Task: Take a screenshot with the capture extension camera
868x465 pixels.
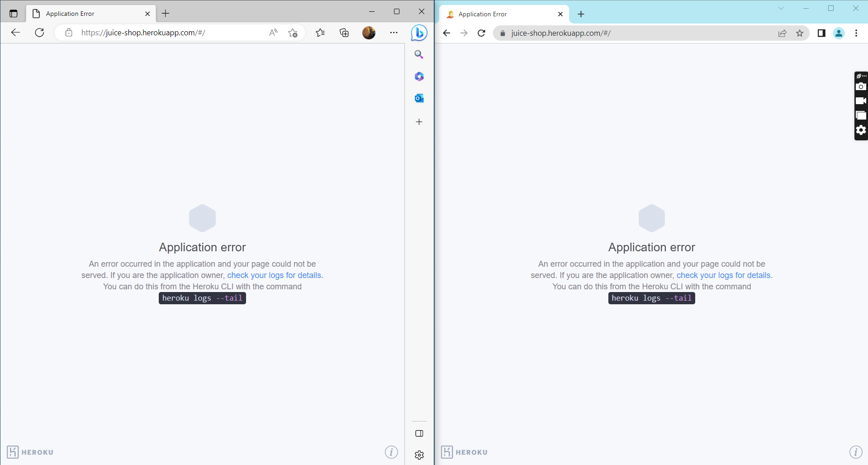Action: (x=861, y=86)
